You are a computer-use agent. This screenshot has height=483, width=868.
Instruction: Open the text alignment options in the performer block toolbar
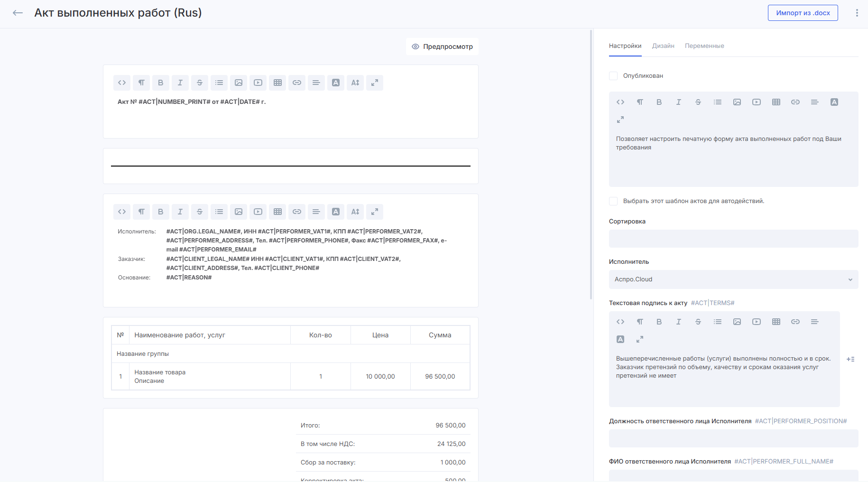316,212
